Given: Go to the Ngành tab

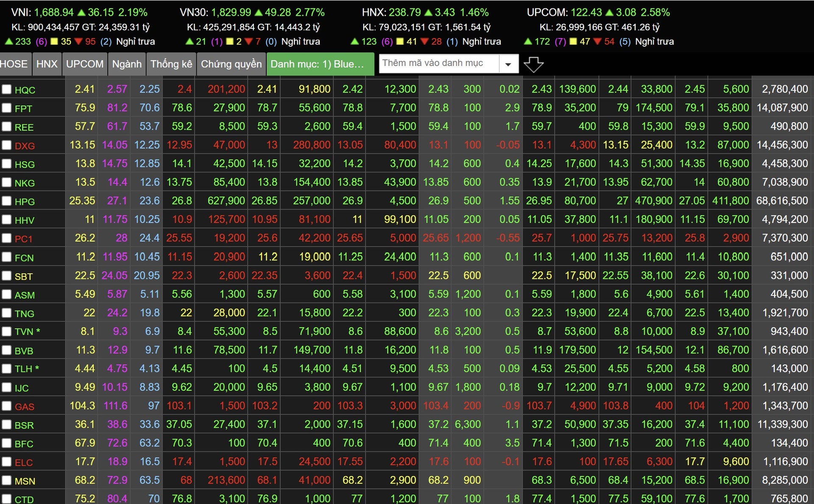Looking at the screenshot, I should 127,64.
